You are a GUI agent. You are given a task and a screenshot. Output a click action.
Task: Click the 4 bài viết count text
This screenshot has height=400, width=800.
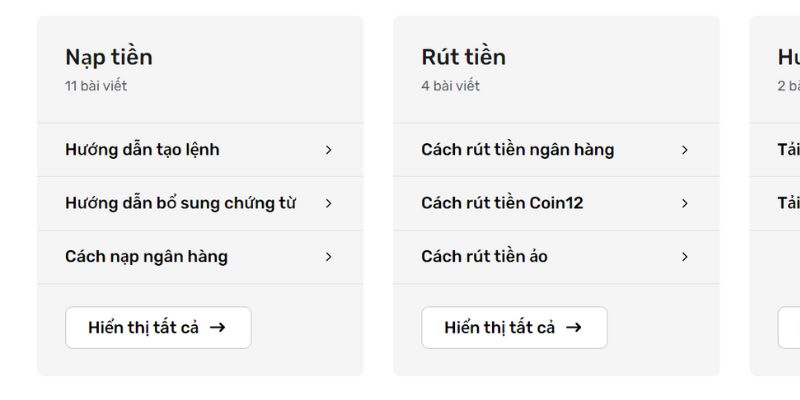click(450, 86)
